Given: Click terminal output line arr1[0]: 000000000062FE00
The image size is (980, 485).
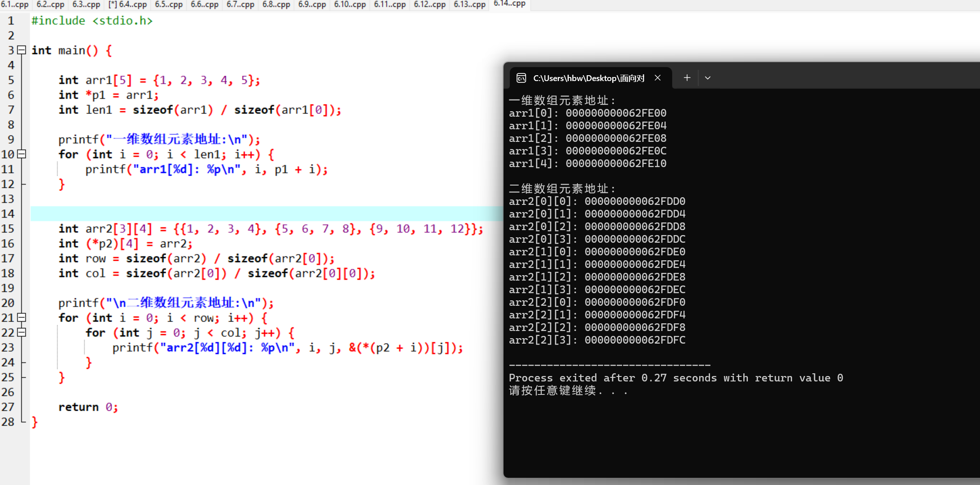Looking at the screenshot, I should pos(587,113).
